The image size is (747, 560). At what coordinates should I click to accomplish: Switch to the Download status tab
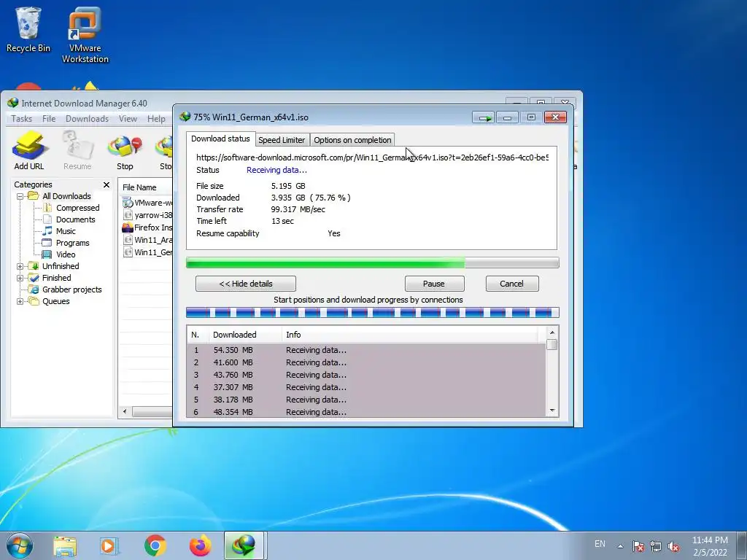pos(220,139)
